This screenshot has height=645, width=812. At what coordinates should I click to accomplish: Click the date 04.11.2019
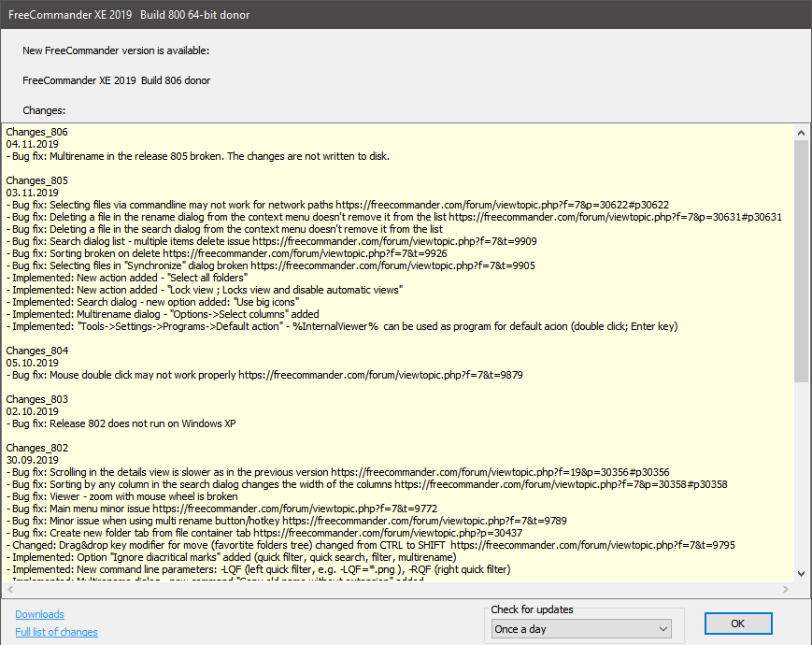32,144
